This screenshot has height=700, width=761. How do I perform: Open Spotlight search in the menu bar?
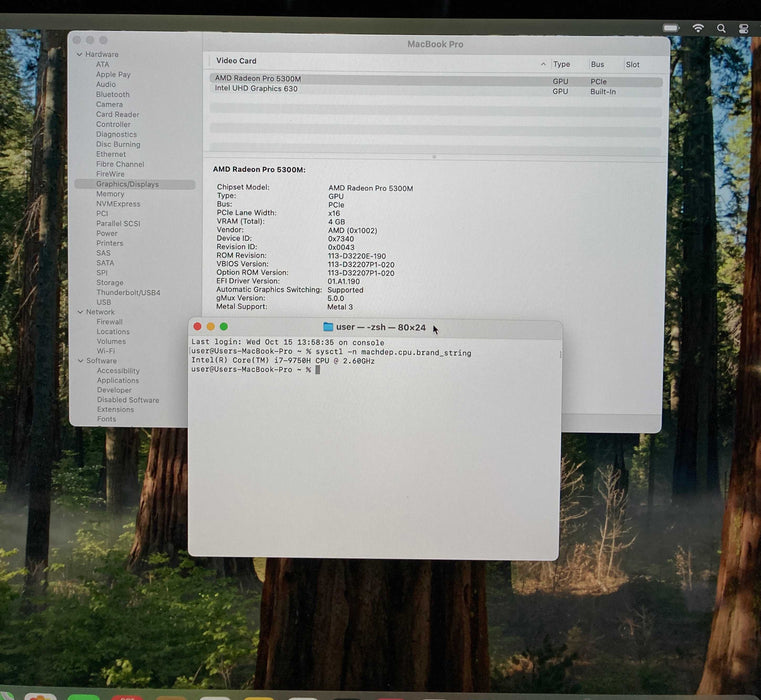tap(721, 29)
